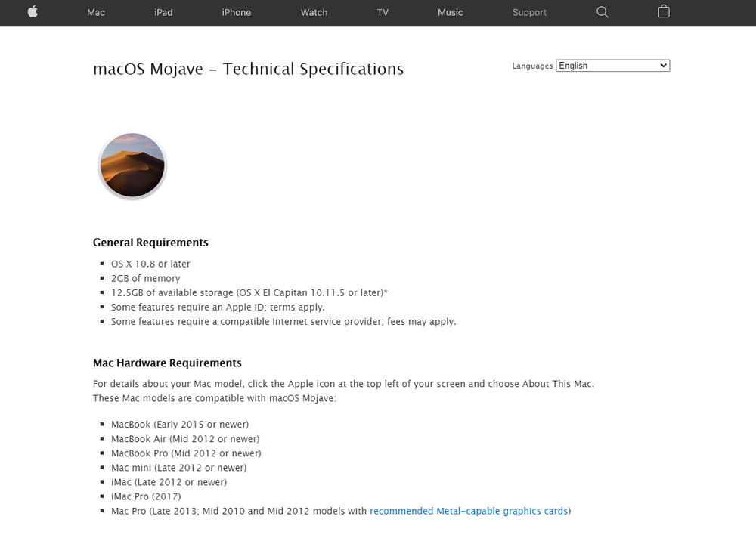Click 'MacBook Pro (Mid 2012 or newer)' item
This screenshot has width=756, height=535.
coord(186,453)
